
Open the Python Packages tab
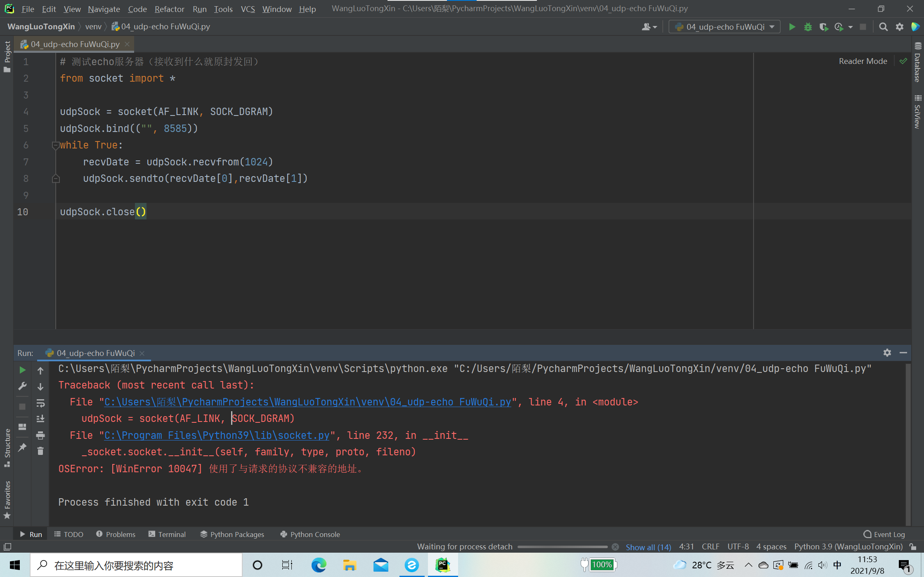(x=232, y=534)
